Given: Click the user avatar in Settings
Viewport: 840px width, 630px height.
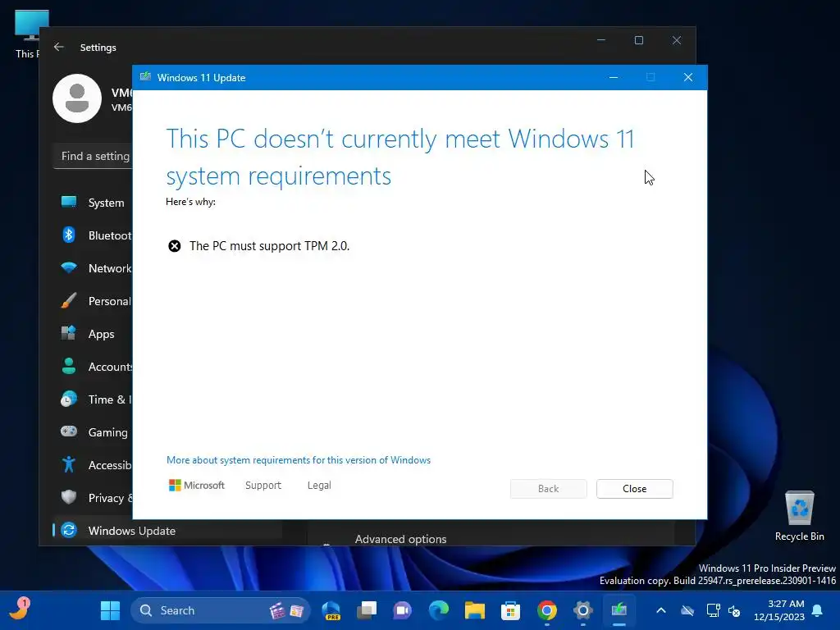Looking at the screenshot, I should click(x=77, y=98).
